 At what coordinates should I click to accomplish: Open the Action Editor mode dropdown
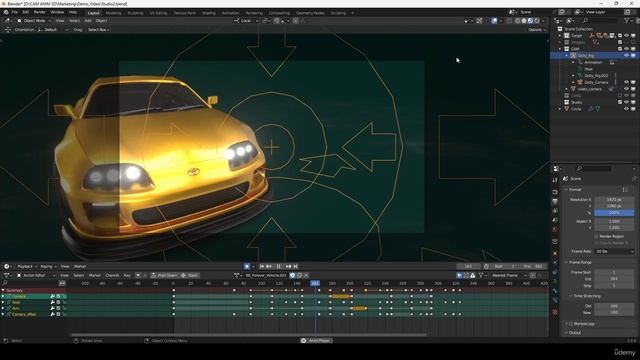[x=36, y=276]
